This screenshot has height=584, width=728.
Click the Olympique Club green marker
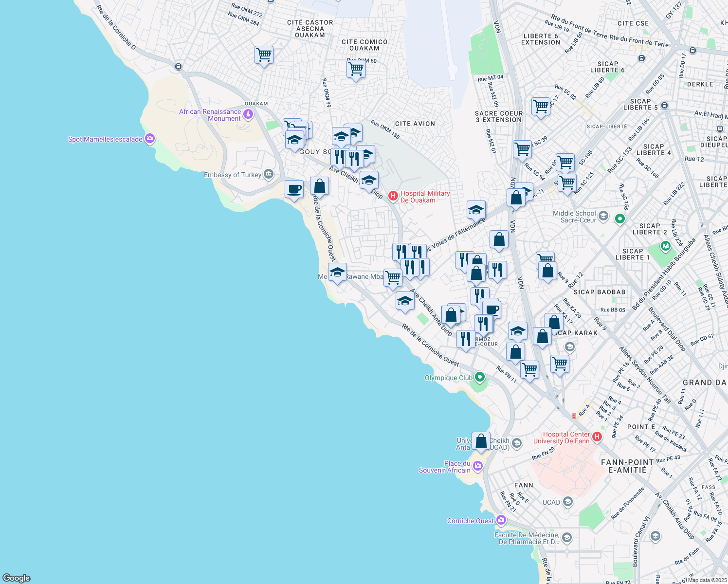(479, 377)
